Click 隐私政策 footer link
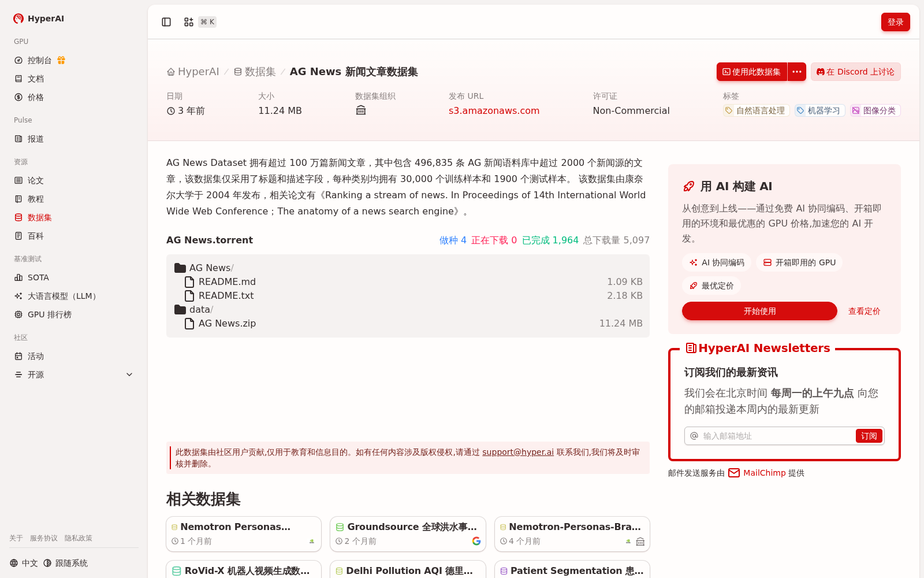The width and height of the screenshot is (924, 578). (x=79, y=538)
